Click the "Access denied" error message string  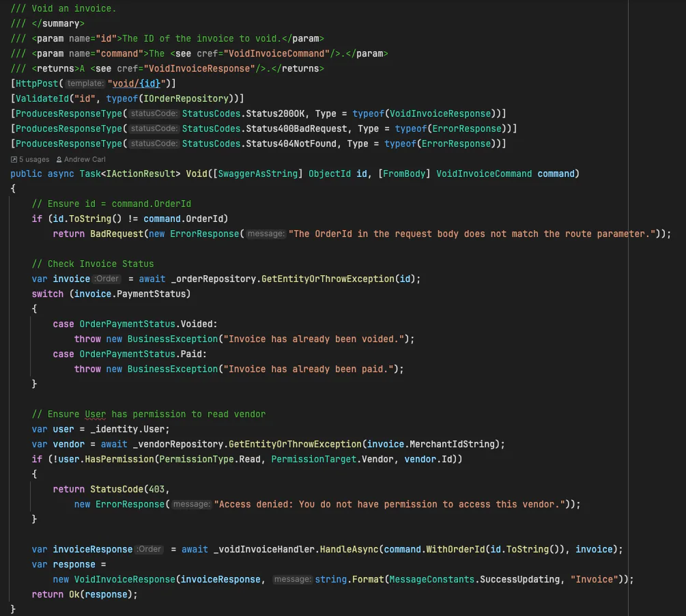pos(389,505)
